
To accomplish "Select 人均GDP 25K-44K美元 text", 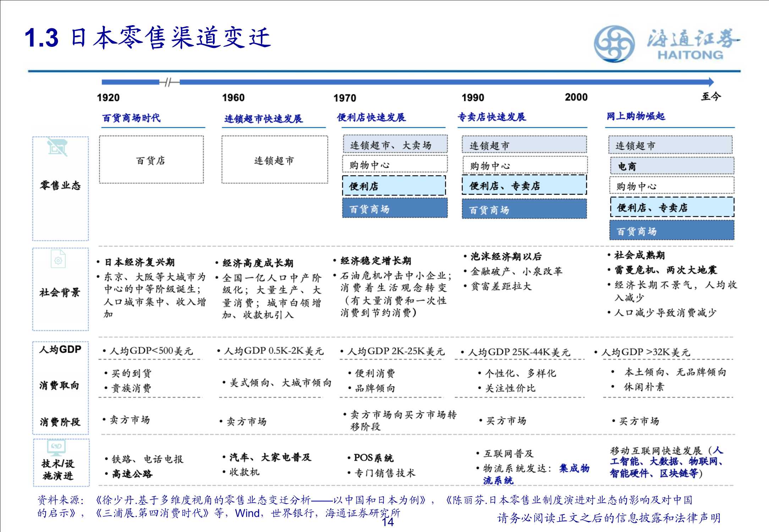I will click(x=519, y=352).
